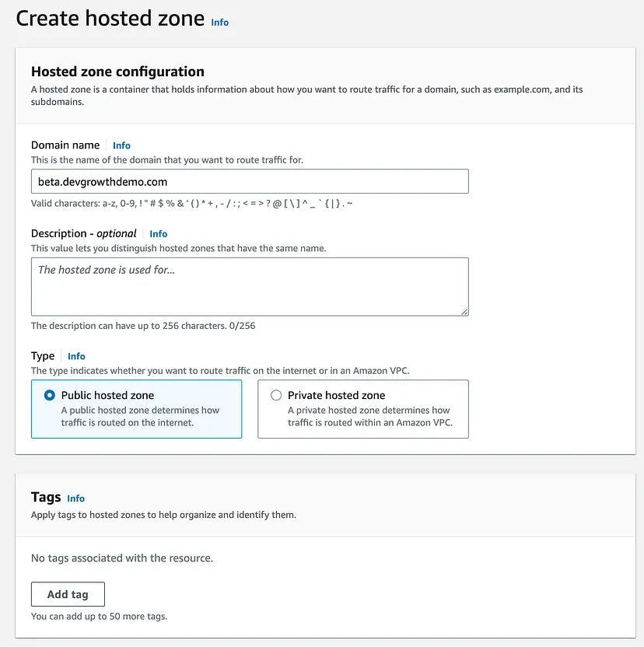
Task: Click the Private hosted zone option card
Action: [362, 409]
